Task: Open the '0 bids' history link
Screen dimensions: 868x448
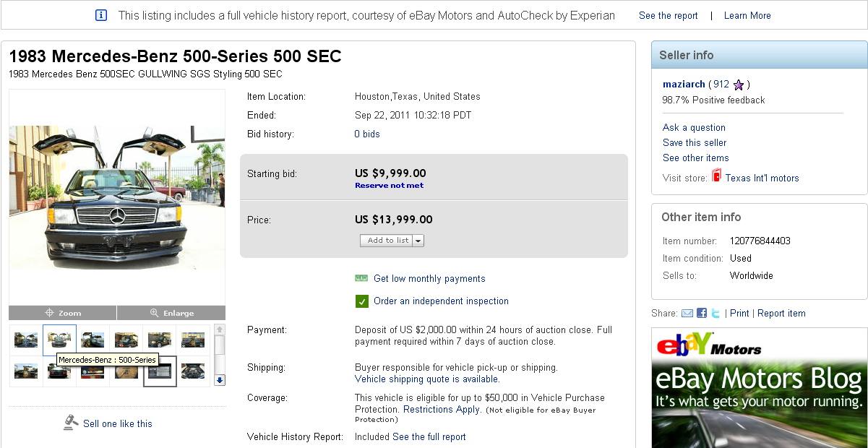Action: (367, 134)
